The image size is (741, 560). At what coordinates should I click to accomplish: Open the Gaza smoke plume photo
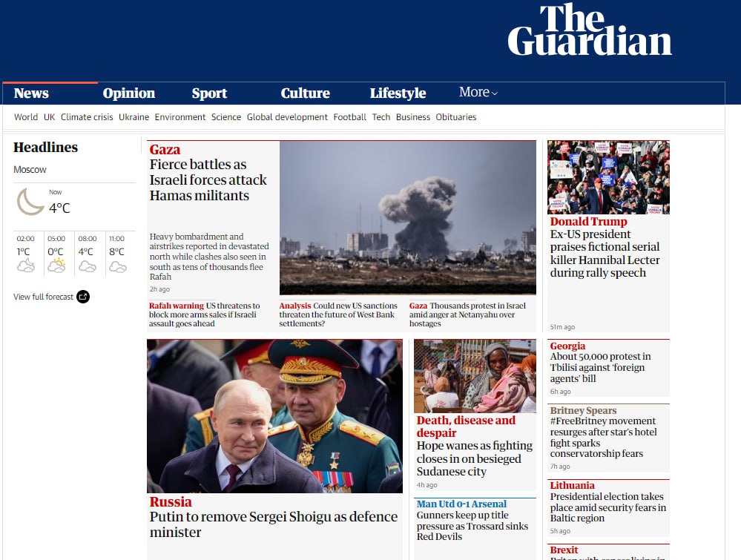pyautogui.click(x=408, y=218)
